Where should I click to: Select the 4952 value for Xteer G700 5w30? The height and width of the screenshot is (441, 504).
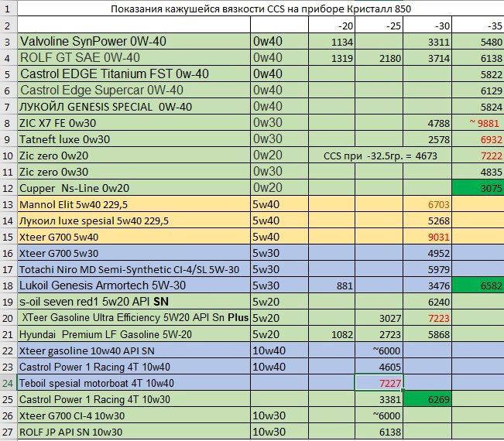tap(427, 253)
